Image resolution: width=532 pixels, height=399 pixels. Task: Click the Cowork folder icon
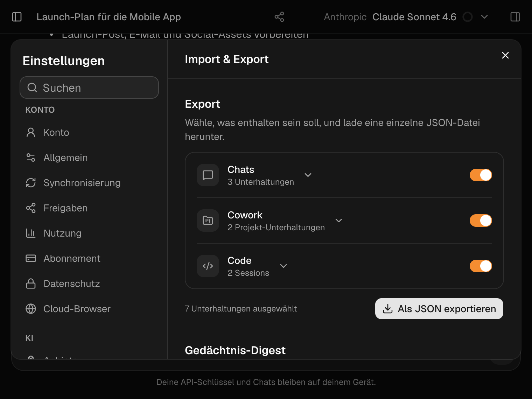coord(208,220)
